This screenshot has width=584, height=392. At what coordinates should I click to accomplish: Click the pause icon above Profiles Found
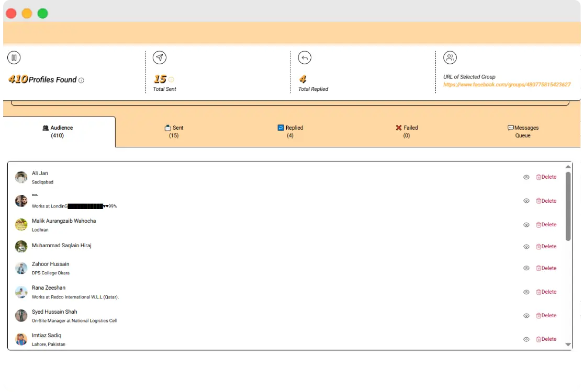click(14, 57)
